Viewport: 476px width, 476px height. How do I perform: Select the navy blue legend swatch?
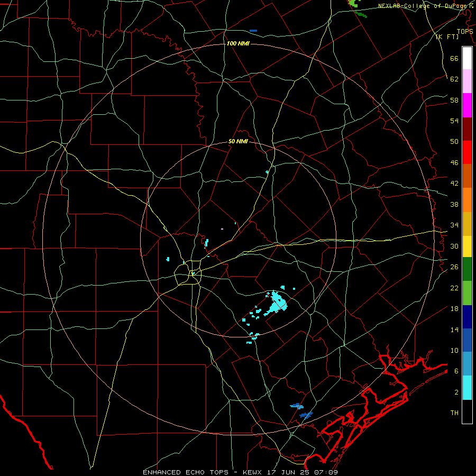coord(467,317)
